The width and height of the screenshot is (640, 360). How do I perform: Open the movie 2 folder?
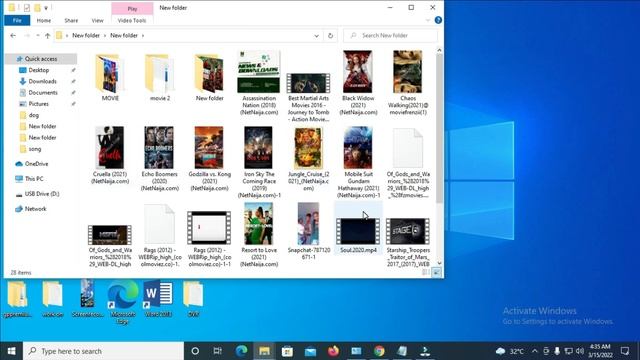[160, 77]
